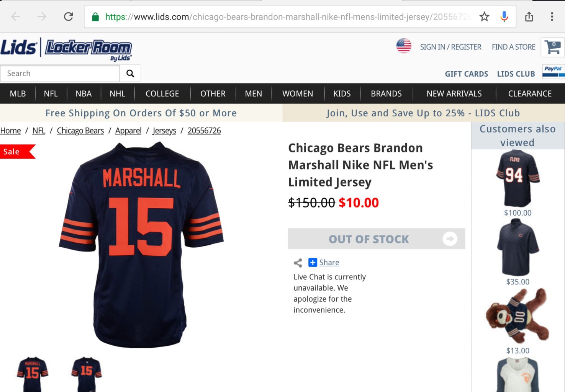Click the blue plus Share icon
Viewport: 565px width, 392px height.
[313, 262]
